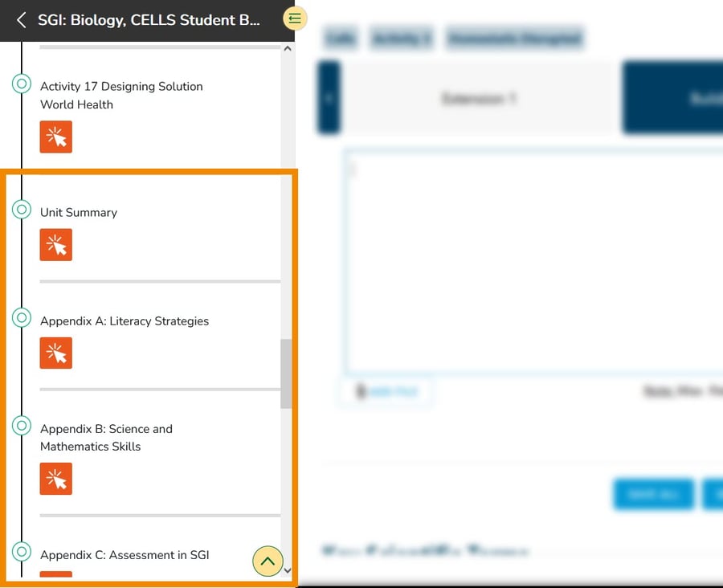Select the Unit Summary circle marker
Viewport: 723px width, 588px height.
[x=22, y=210]
